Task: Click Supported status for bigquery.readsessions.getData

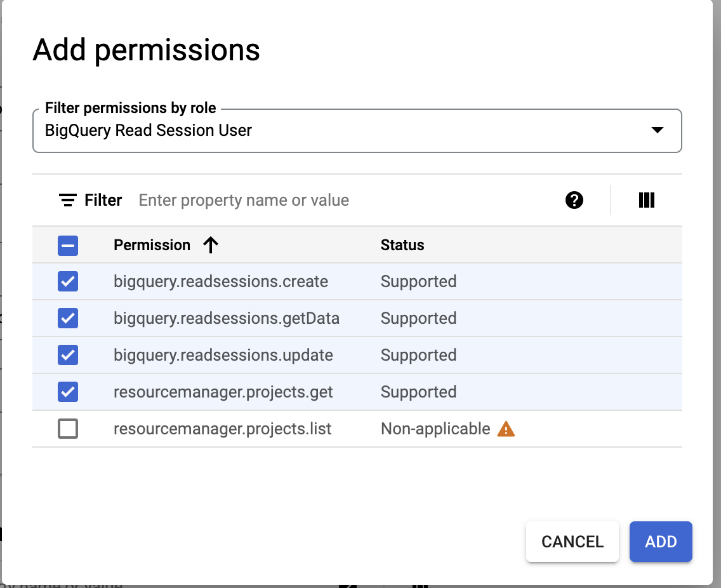Action: tap(418, 318)
